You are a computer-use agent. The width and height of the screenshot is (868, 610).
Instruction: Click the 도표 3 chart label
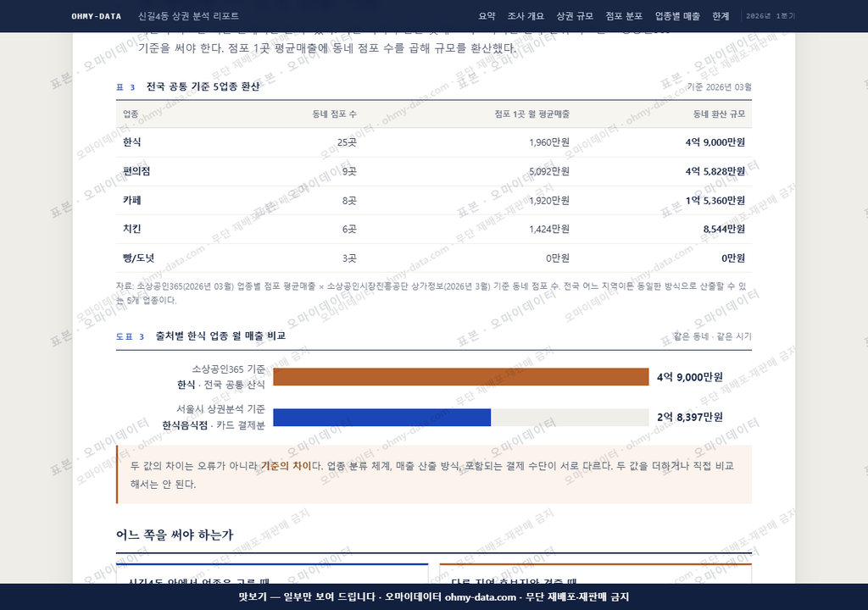pos(130,336)
